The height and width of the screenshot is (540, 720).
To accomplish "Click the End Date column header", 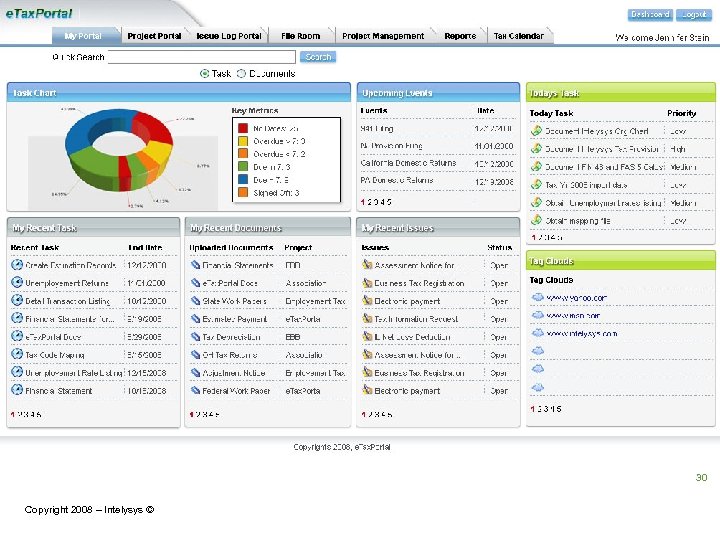I will [x=145, y=248].
